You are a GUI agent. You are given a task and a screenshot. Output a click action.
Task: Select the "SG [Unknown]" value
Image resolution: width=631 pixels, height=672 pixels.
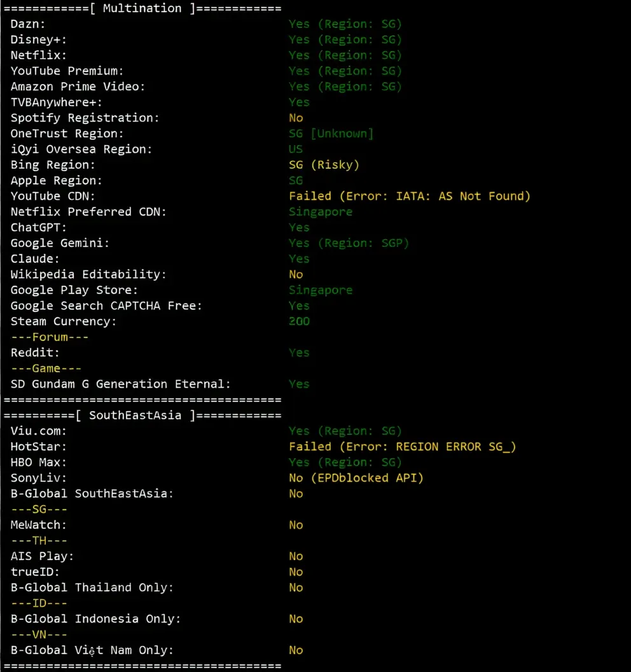click(x=331, y=134)
